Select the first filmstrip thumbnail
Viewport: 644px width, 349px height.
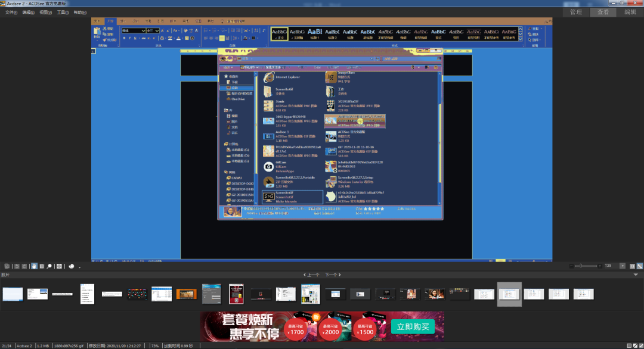[13, 294]
